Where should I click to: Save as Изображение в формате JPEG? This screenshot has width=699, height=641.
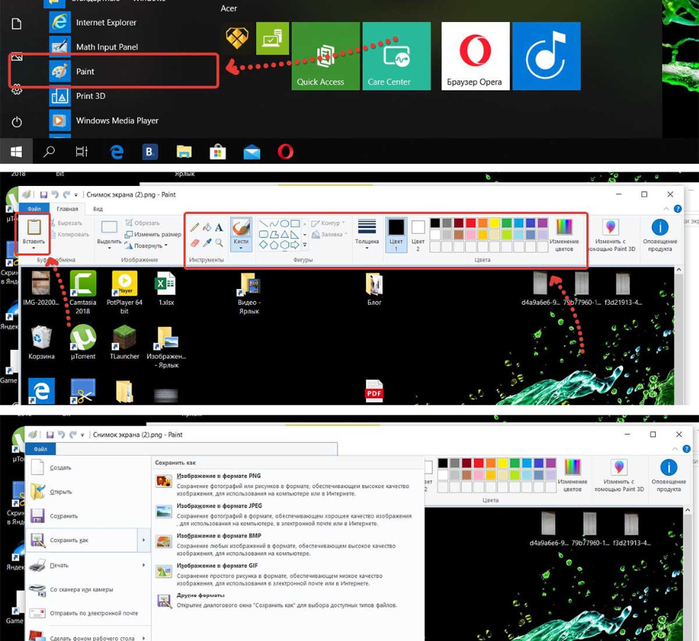287,514
